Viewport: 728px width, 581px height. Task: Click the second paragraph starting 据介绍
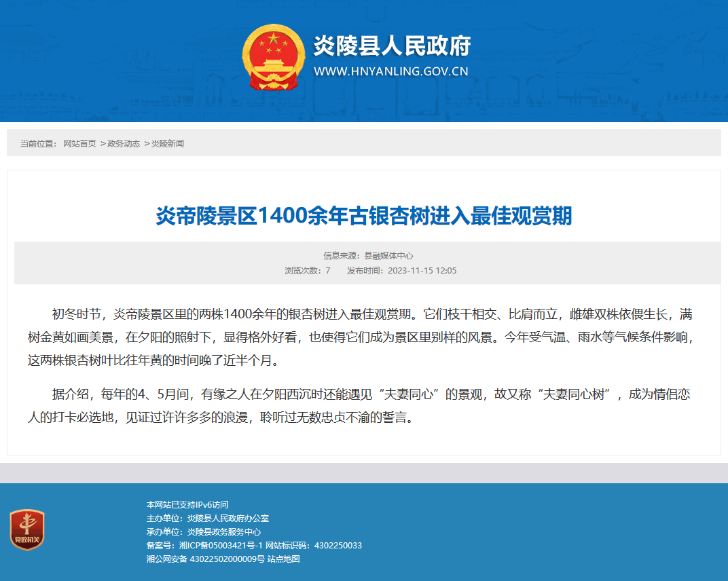[359, 406]
